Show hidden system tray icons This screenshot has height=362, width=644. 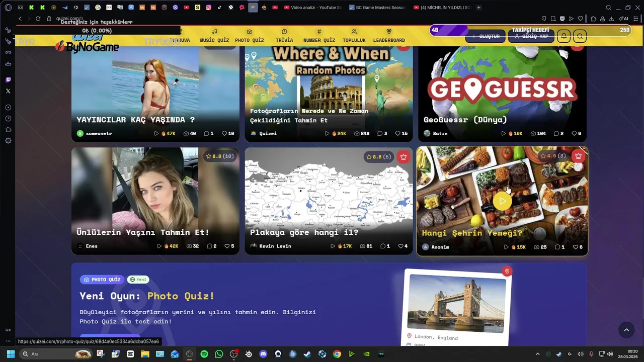pos(537,354)
